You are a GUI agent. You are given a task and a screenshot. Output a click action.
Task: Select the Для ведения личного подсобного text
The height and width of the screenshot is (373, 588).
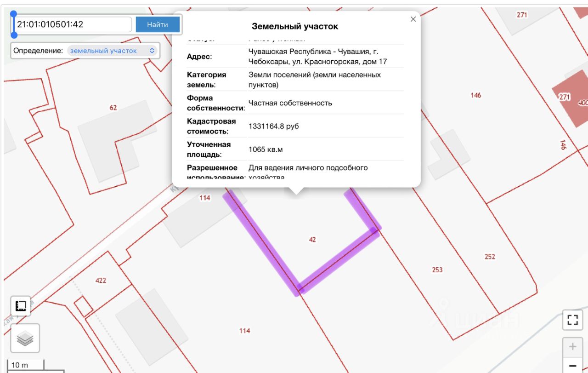point(308,168)
